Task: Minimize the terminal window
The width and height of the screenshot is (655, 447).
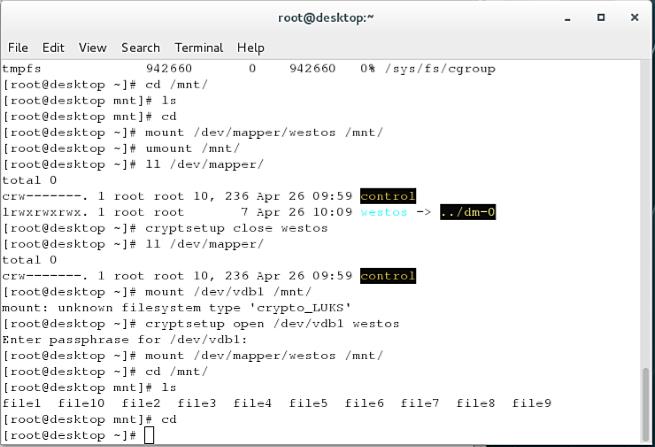Action: [567, 18]
